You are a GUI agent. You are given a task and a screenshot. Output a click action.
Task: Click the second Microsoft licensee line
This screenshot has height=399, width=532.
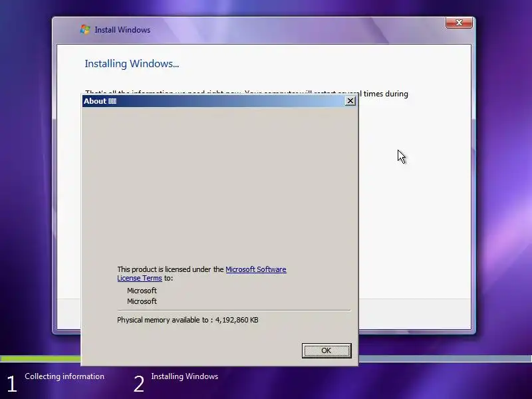click(142, 301)
